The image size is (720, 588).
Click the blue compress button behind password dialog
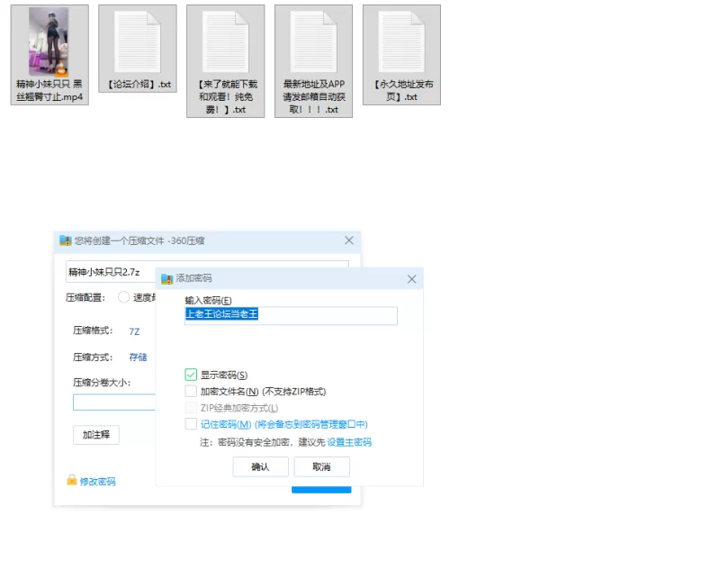321,490
